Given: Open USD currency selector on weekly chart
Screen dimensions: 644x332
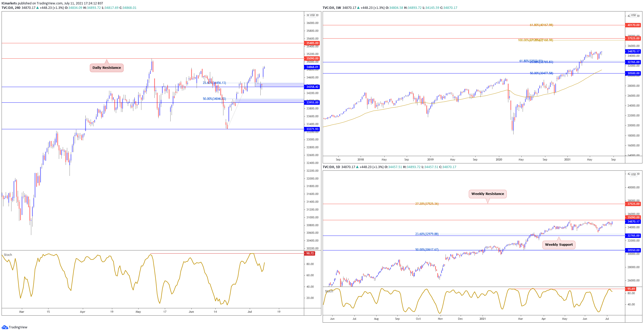Looking at the screenshot, I should pos(633,15).
